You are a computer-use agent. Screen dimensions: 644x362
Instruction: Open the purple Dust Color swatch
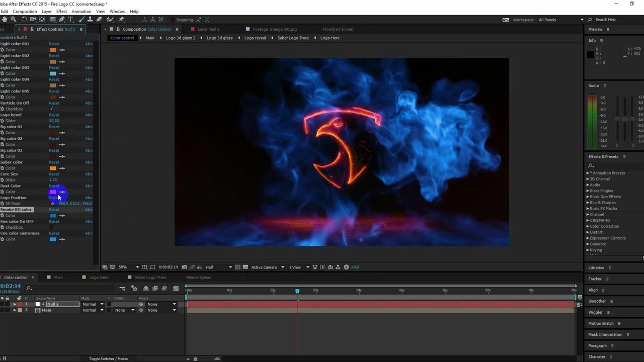tap(53, 192)
